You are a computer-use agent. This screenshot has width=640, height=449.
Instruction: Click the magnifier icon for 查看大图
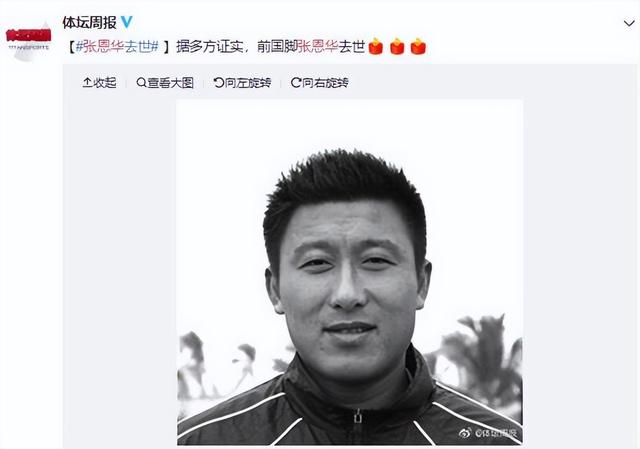[141, 83]
